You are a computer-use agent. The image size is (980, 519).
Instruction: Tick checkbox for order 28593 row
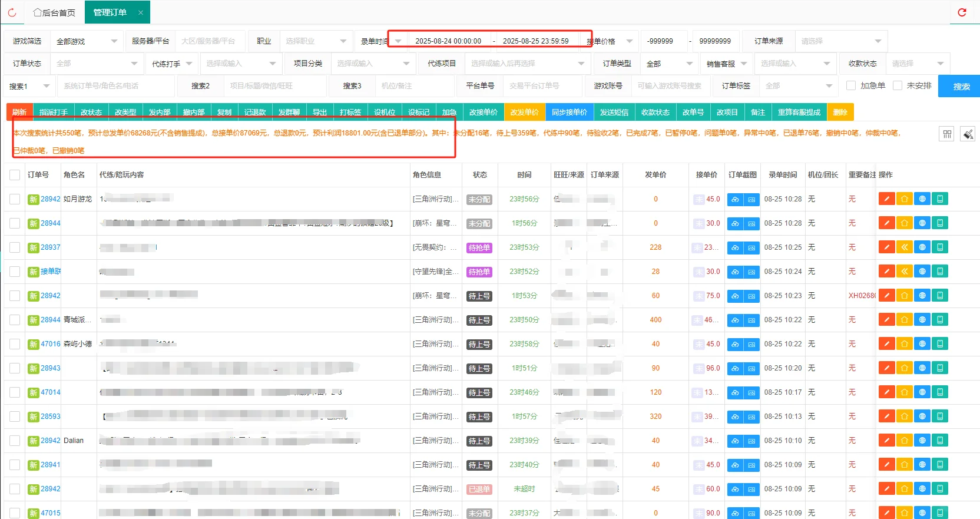coord(15,416)
